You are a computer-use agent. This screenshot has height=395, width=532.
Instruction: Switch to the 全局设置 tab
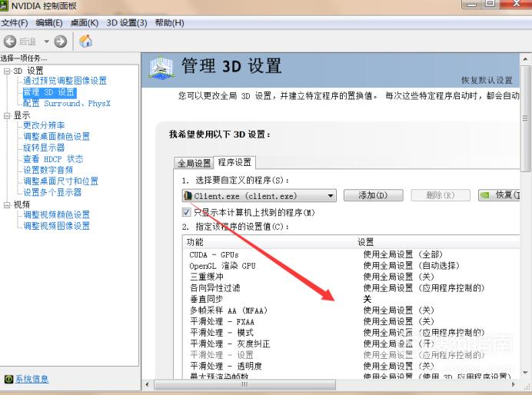[194, 163]
